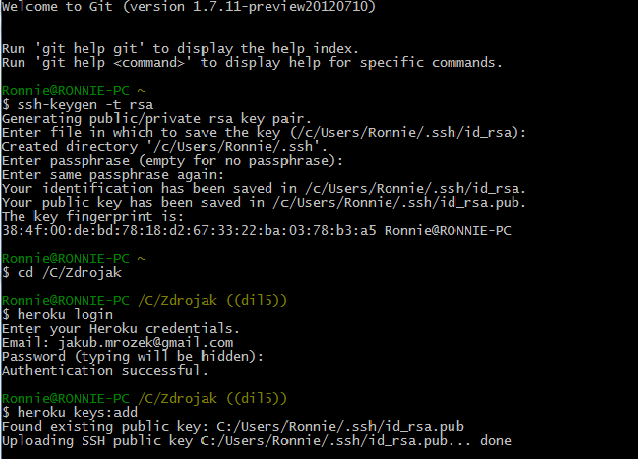Click the 'Password (typing will be hidden)' prompt
Image resolution: width=638 pixels, height=459 pixels.
click(x=133, y=357)
